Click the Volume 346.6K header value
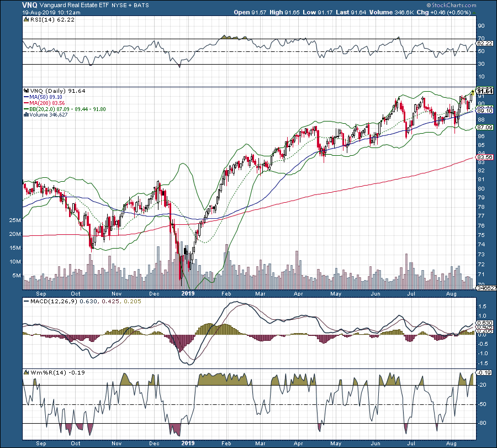Screen dimensions: 497x448 (392, 12)
